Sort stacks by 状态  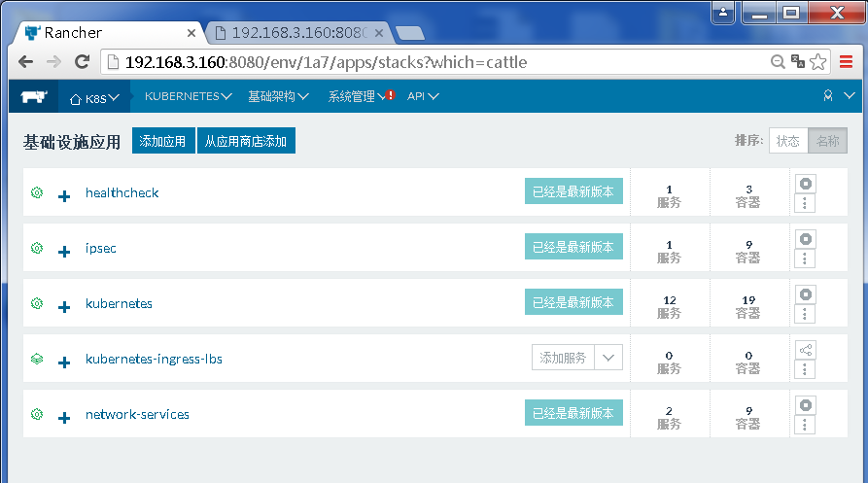tap(788, 141)
